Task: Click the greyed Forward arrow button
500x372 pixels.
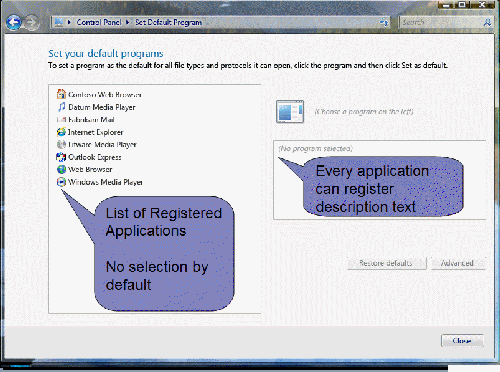Action: [32, 23]
